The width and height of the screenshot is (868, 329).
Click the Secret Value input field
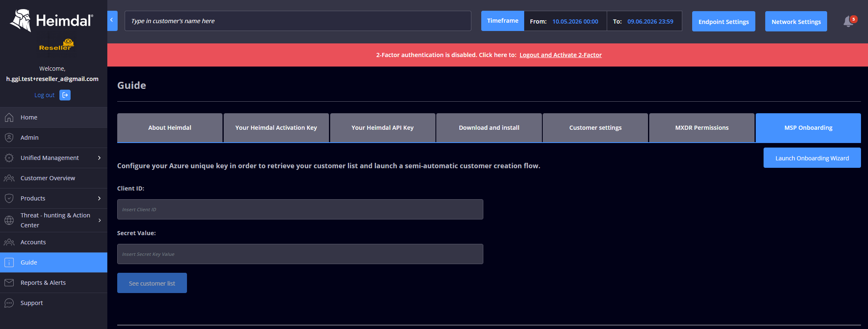(x=300, y=254)
